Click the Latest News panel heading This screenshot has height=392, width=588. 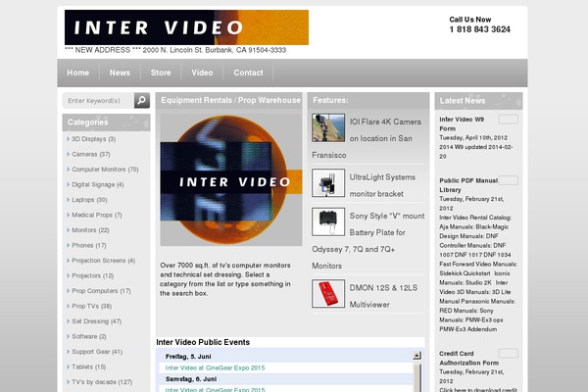(463, 101)
